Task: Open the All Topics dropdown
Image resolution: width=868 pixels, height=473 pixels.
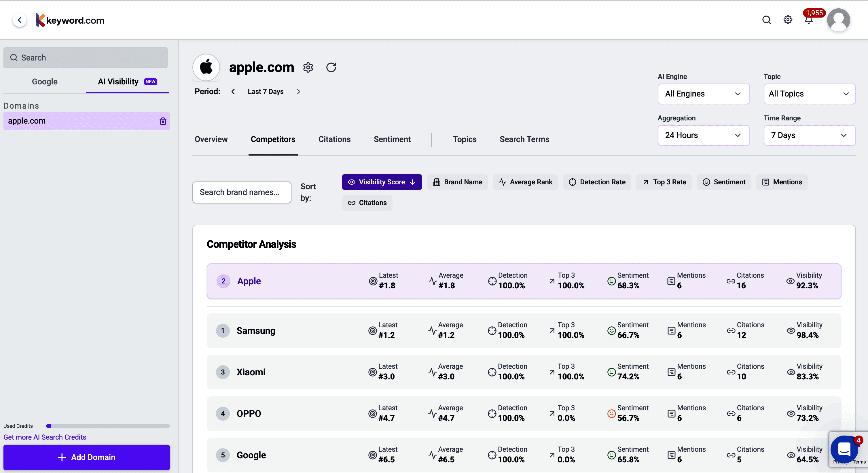Action: (809, 94)
